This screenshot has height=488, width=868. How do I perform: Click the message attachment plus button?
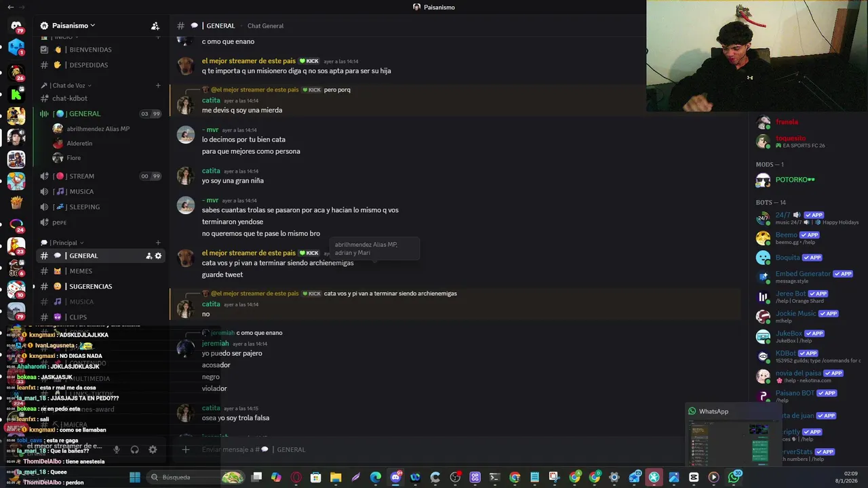pos(185,449)
